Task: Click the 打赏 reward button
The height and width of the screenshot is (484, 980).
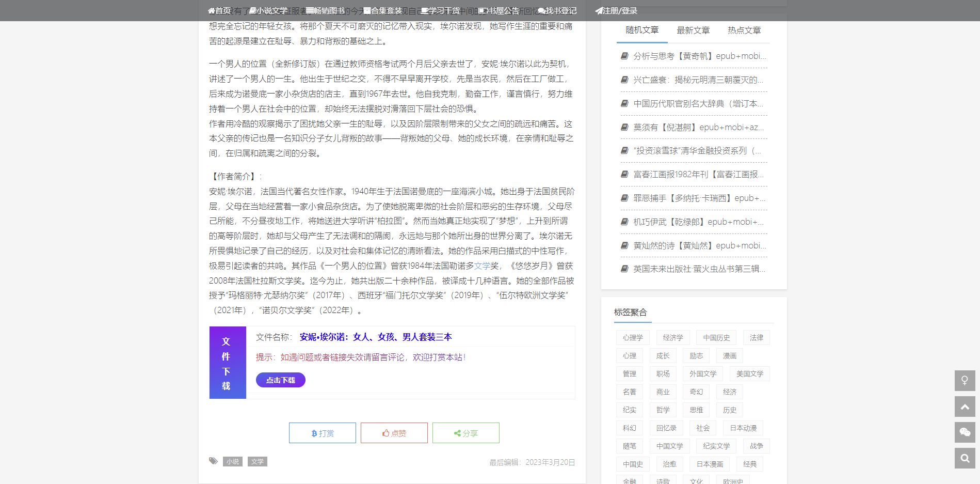Action: pyautogui.click(x=323, y=433)
